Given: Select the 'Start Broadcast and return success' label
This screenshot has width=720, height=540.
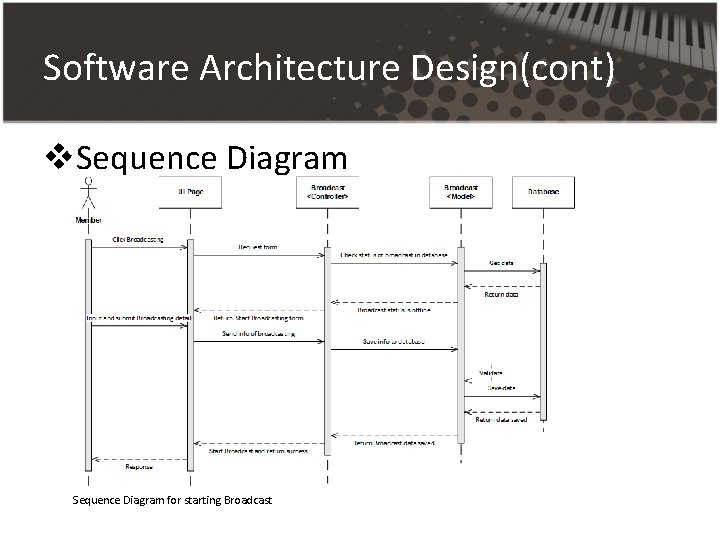Looking at the screenshot, I should [259, 451].
